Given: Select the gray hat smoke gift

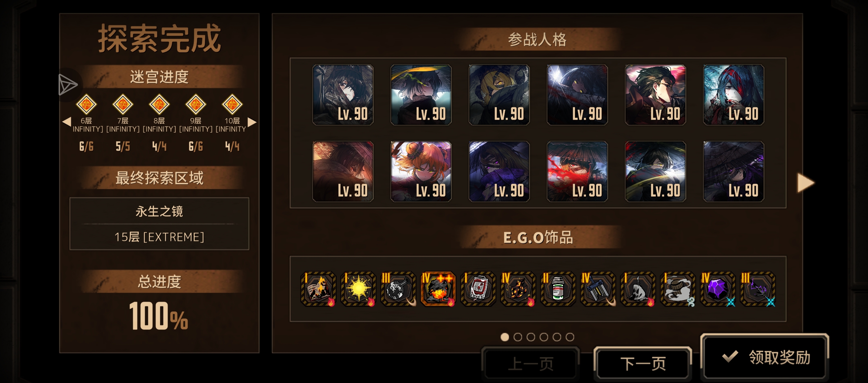Looking at the screenshot, I should pos(678,289).
